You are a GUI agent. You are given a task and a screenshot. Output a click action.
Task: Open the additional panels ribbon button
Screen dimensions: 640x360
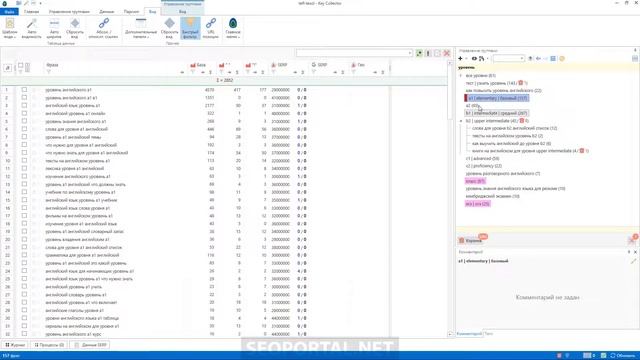click(141, 28)
